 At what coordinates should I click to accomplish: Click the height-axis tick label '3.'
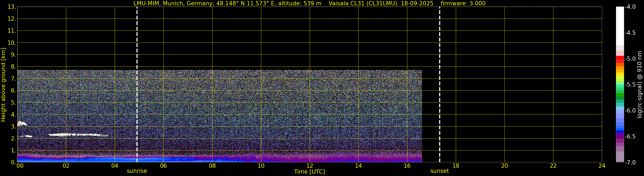point(13,127)
